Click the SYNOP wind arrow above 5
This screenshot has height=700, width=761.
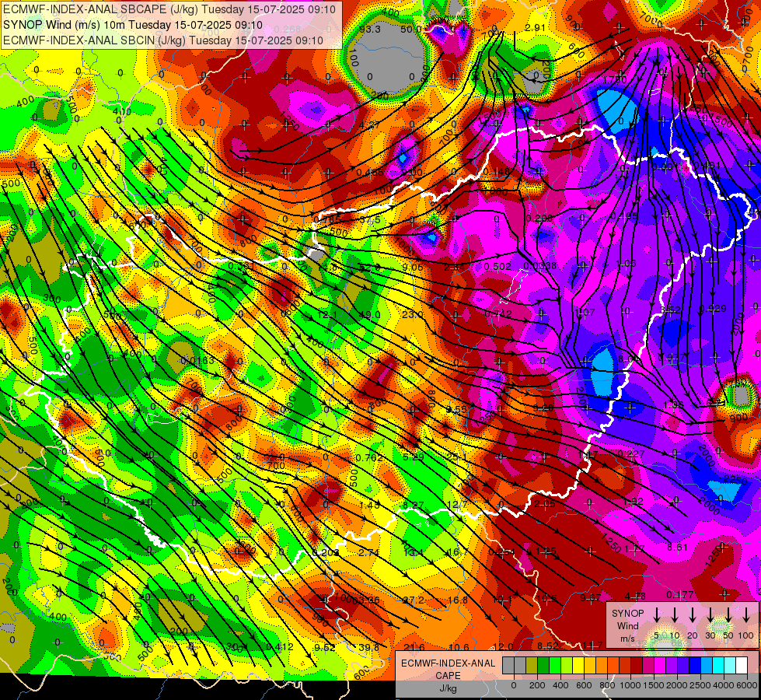point(657,615)
